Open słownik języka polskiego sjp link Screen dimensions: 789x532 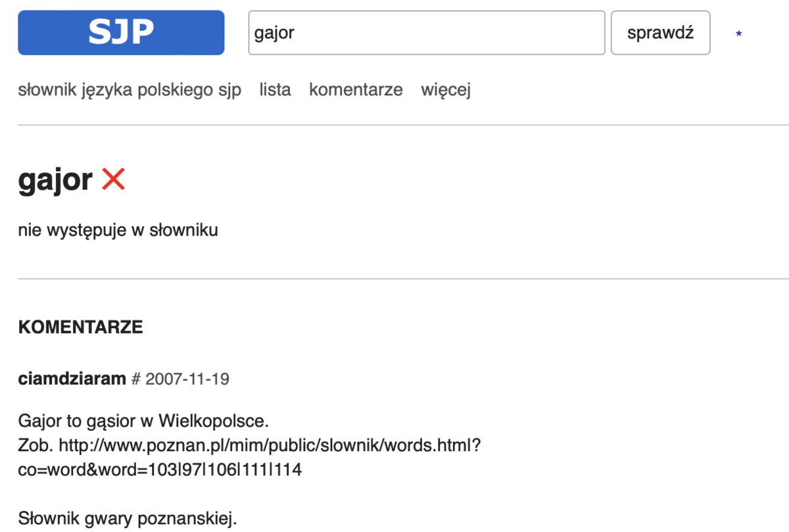click(130, 89)
